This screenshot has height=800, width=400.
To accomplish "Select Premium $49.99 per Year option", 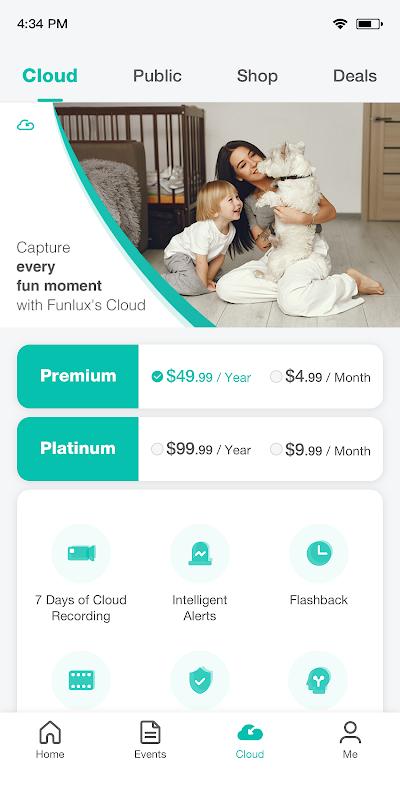I will (201, 377).
